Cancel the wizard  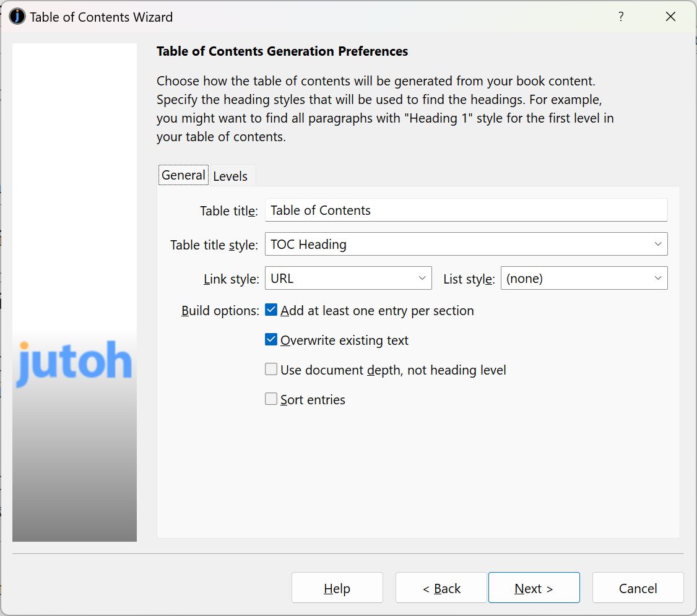[x=638, y=588]
